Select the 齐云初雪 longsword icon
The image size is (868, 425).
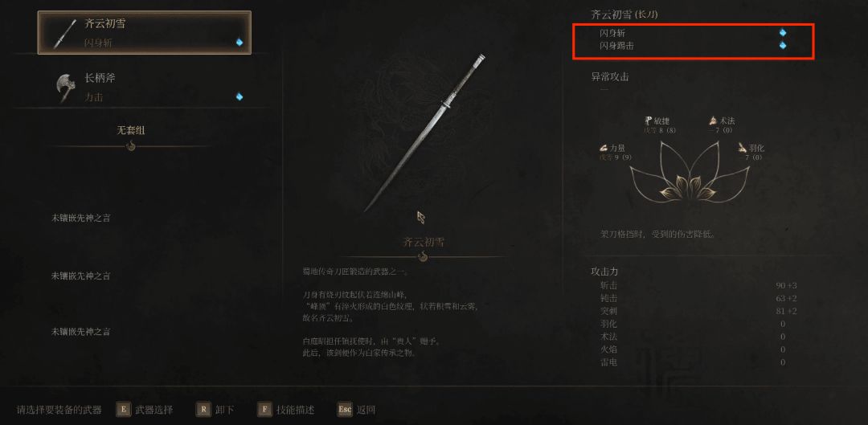pyautogui.click(x=65, y=33)
